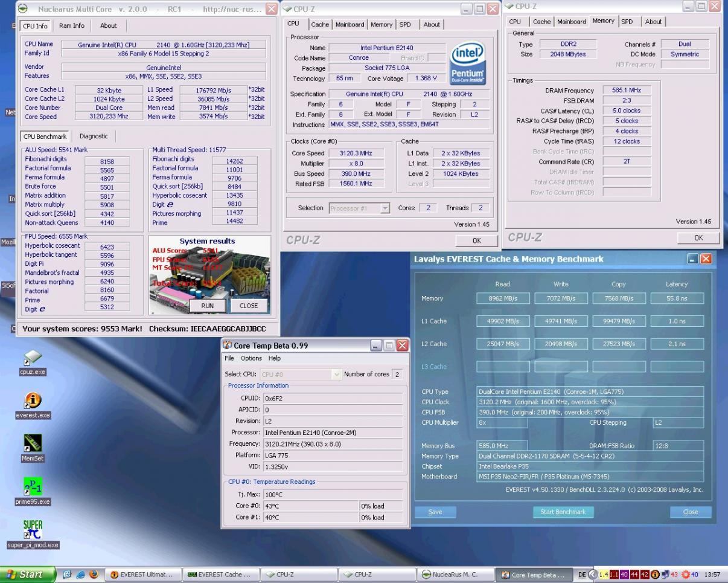Screen dimensions: 728x583
Task: Open the Processor #1 selection dropdown
Action: tap(360, 208)
